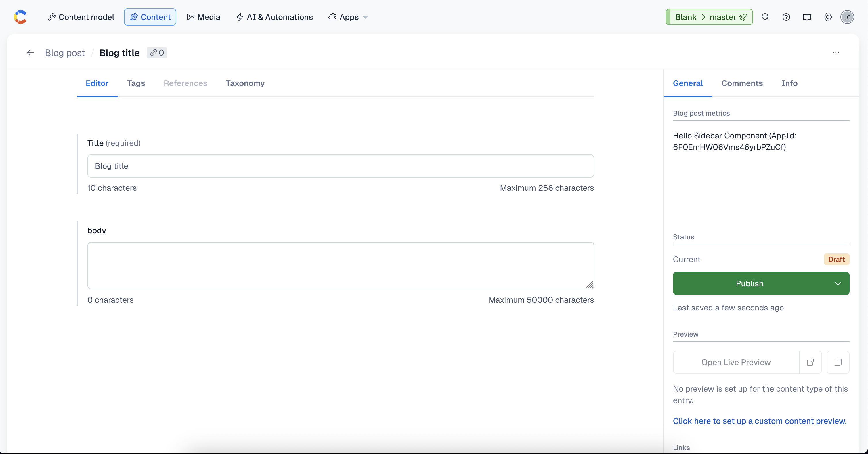The height and width of the screenshot is (454, 868).
Task: Click the incoming links count badge
Action: click(x=157, y=53)
